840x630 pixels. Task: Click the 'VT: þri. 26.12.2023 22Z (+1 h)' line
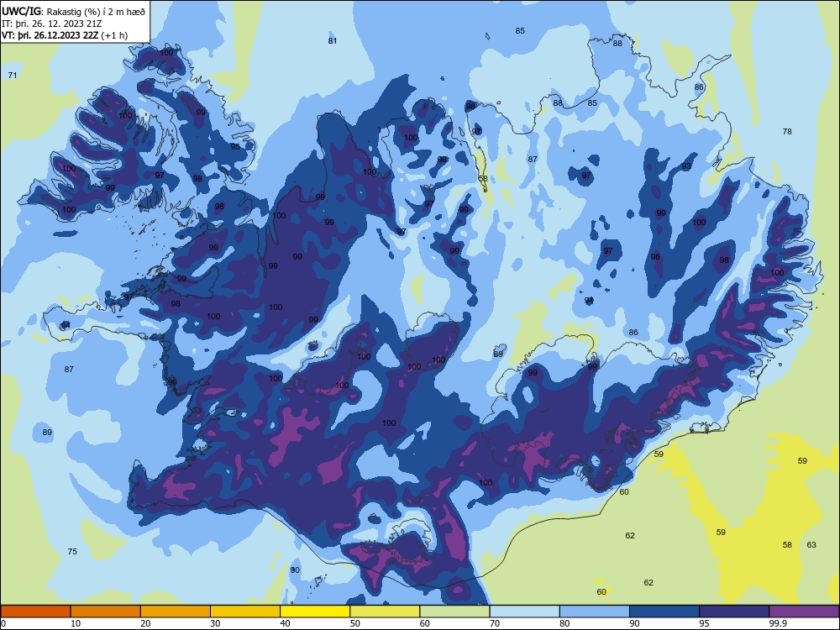pyautogui.click(x=65, y=35)
